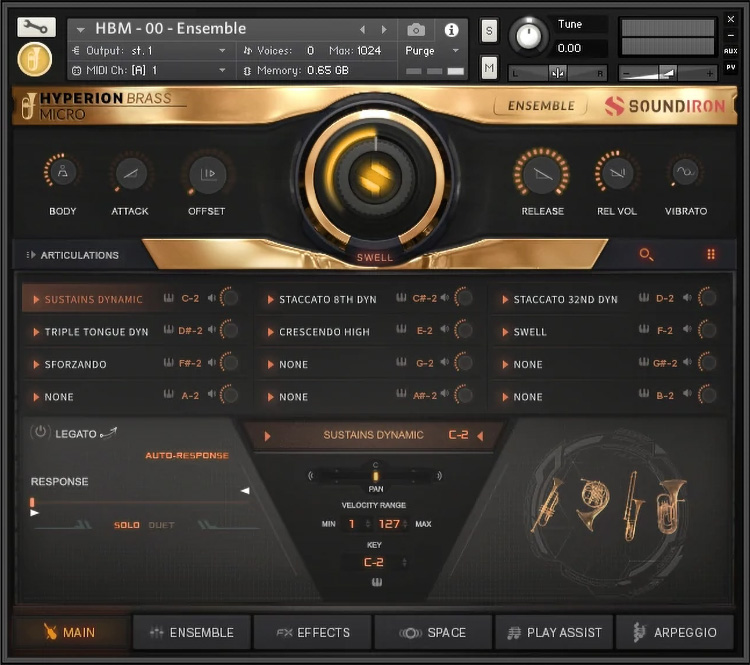Click the KEY C-2 value field
The image size is (750, 665).
(x=374, y=562)
